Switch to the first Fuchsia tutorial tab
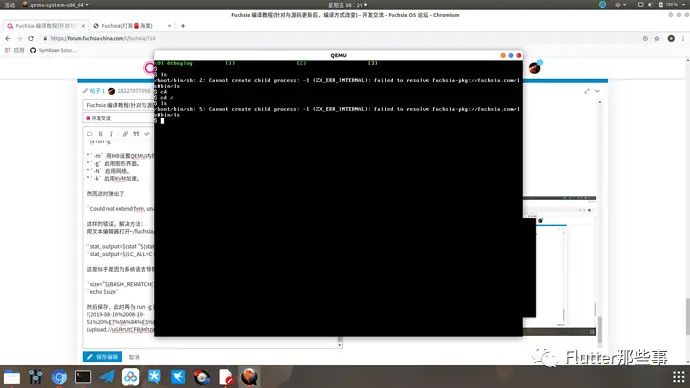This screenshot has height=388, width=690. coord(46,26)
